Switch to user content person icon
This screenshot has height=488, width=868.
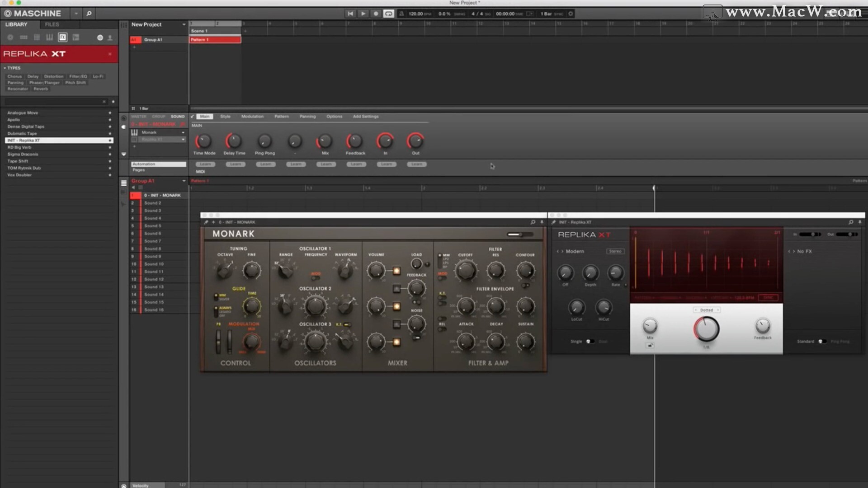pos(110,38)
